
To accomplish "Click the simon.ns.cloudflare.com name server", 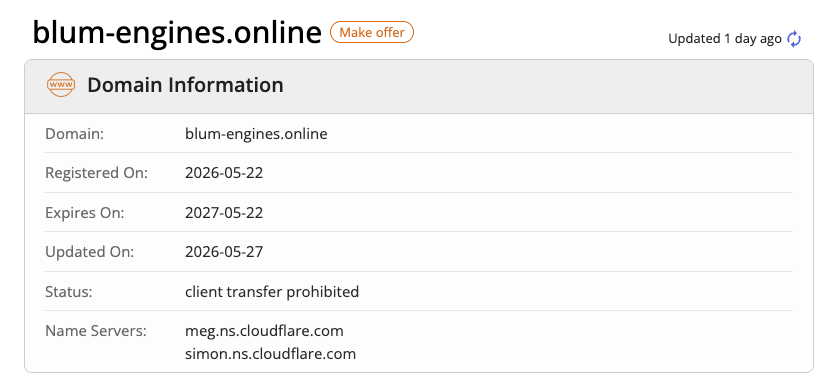I will click(270, 353).
